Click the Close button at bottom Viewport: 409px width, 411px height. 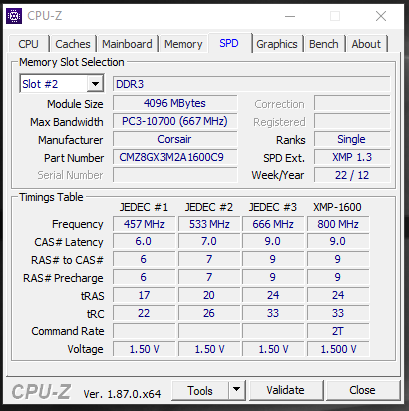pos(362,390)
